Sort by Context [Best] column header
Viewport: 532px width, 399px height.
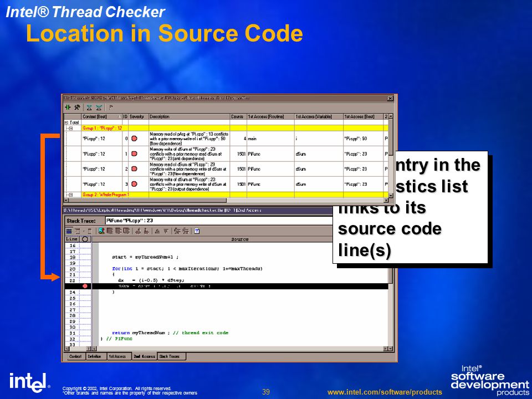102,116
